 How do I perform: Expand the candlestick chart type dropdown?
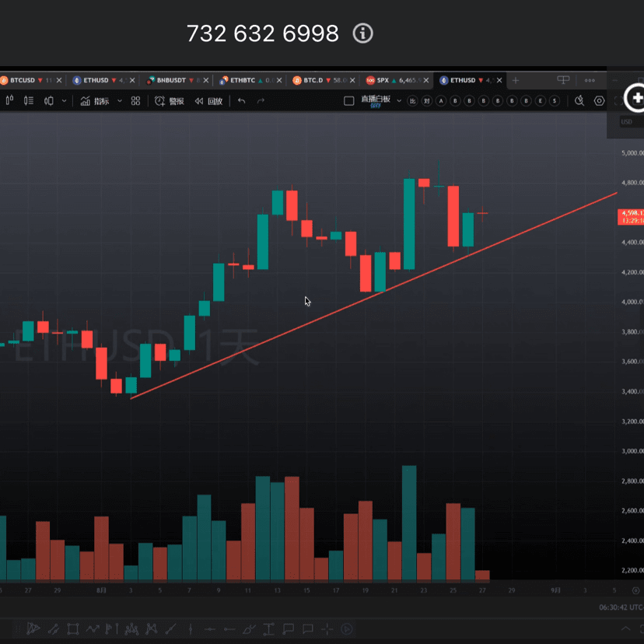click(x=64, y=101)
